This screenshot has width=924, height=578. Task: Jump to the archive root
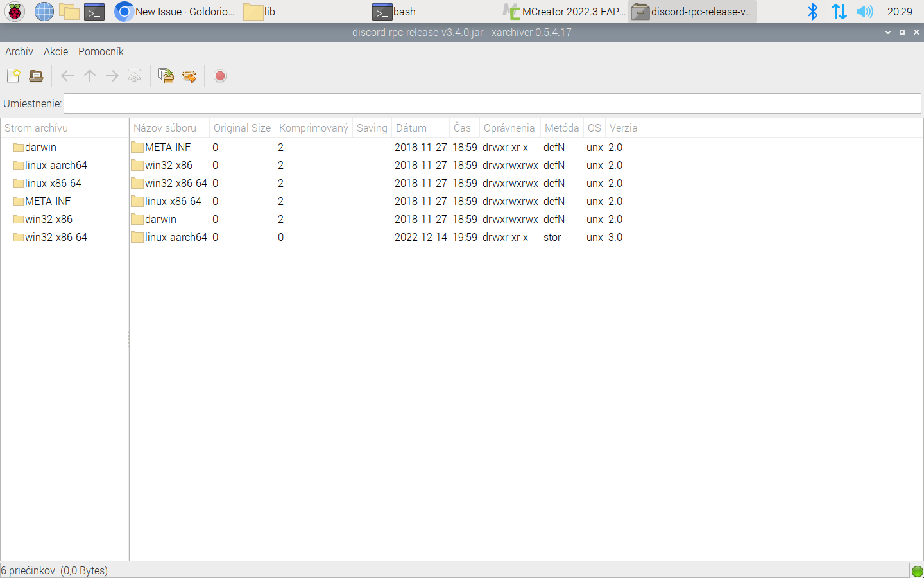[134, 76]
